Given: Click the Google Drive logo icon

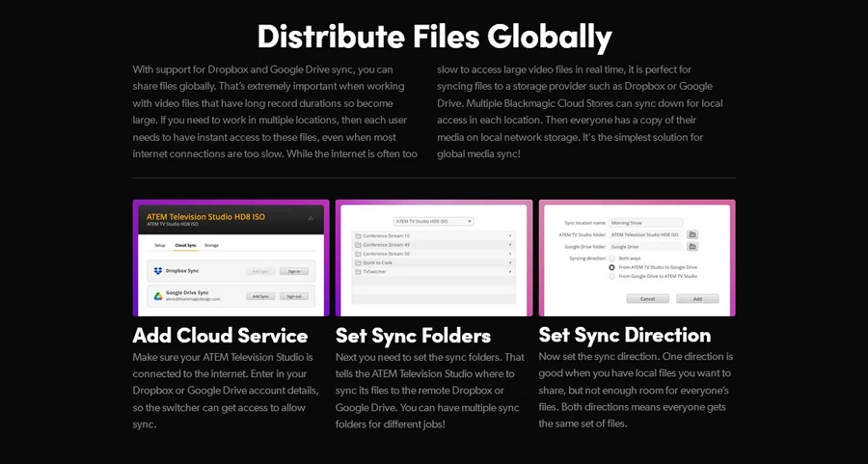Looking at the screenshot, I should pos(158,295).
